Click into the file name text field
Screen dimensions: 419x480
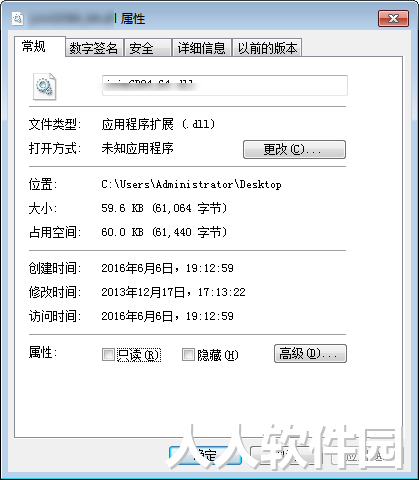[225, 86]
